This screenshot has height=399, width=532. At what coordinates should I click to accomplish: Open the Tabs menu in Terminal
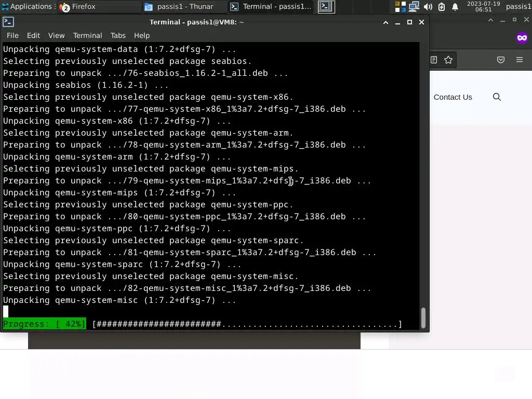pos(118,35)
